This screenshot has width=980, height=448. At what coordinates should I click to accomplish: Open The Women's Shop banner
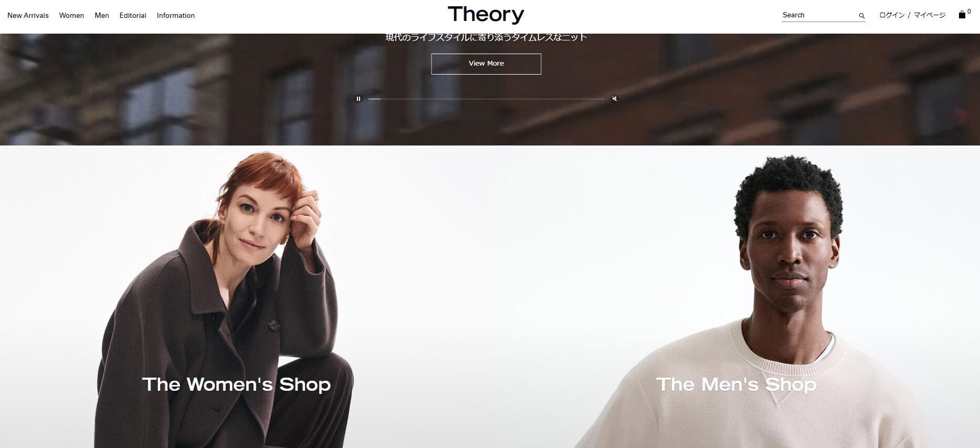click(236, 384)
